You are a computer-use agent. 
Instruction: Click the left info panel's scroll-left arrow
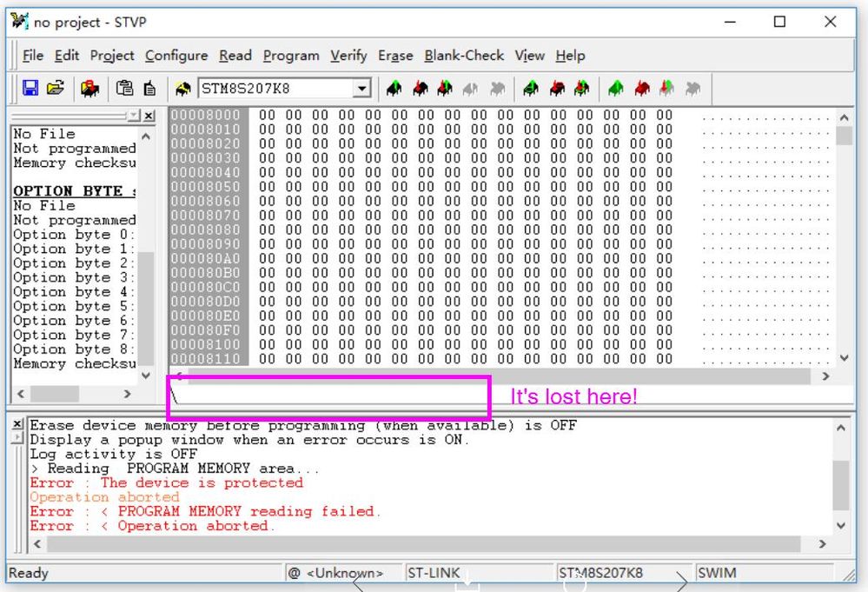(x=21, y=394)
